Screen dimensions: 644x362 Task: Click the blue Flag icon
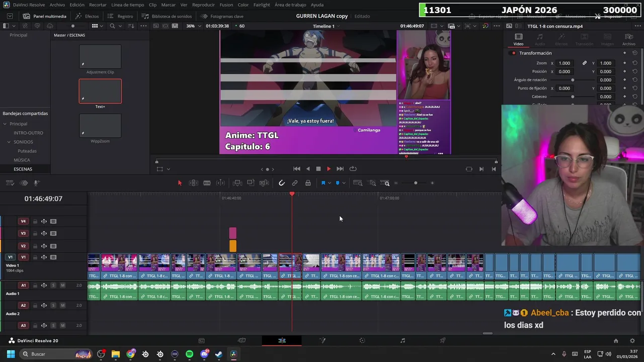click(323, 183)
